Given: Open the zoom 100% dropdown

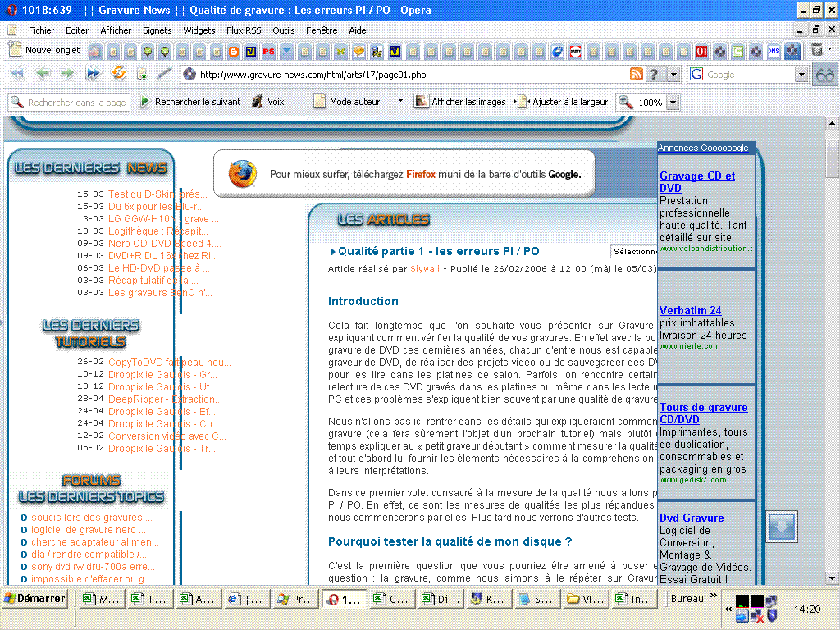Looking at the screenshot, I should click(673, 103).
